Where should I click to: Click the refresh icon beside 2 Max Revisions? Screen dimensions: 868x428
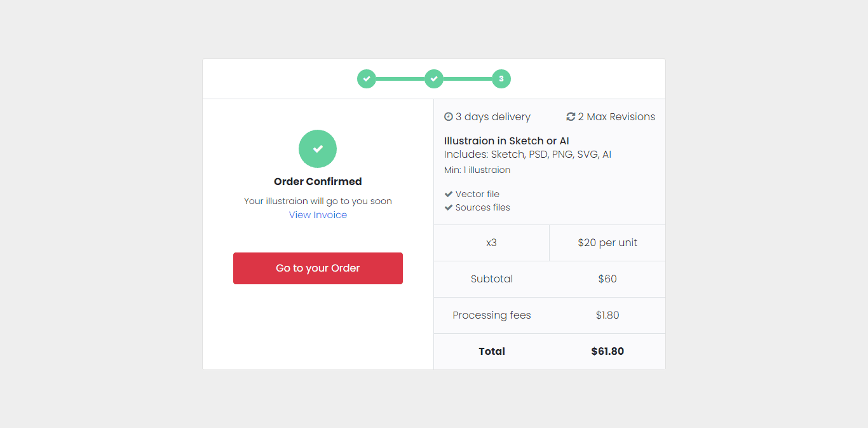570,116
